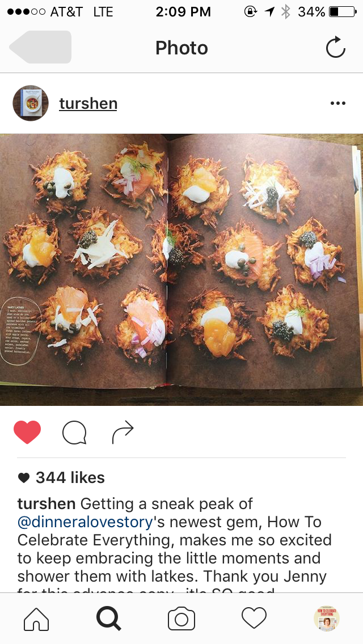Open your profile tab thumbnail
This screenshot has height=644, width=363.
[x=326, y=618]
